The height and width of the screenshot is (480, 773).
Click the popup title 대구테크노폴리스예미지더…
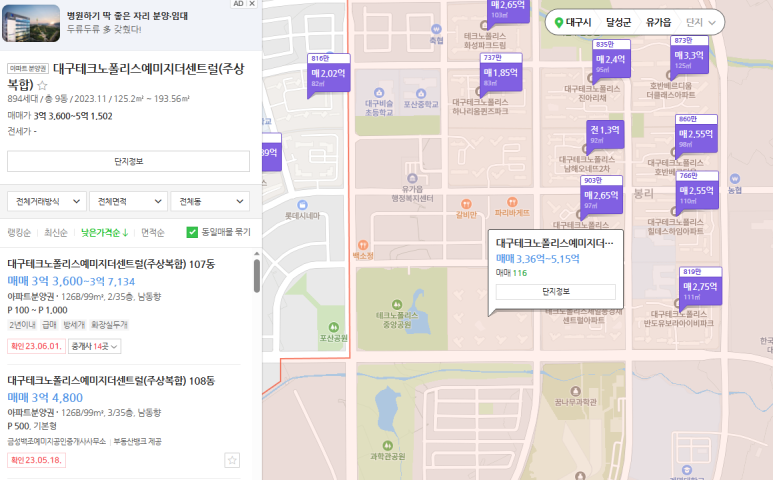555,243
